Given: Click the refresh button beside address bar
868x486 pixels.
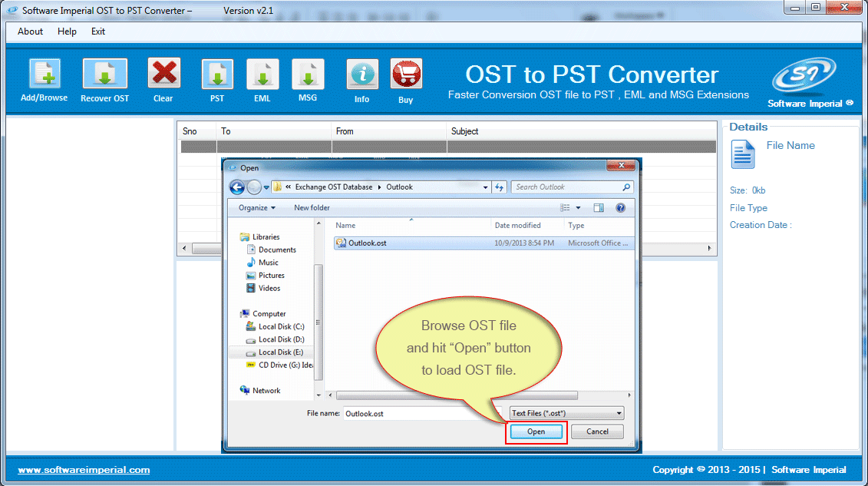Looking at the screenshot, I should [500, 187].
